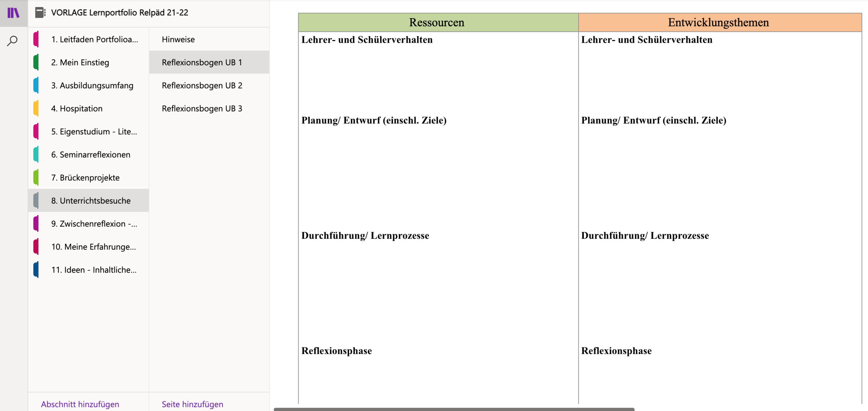Click Seite hinzufügen link
868x411 pixels.
coord(192,404)
